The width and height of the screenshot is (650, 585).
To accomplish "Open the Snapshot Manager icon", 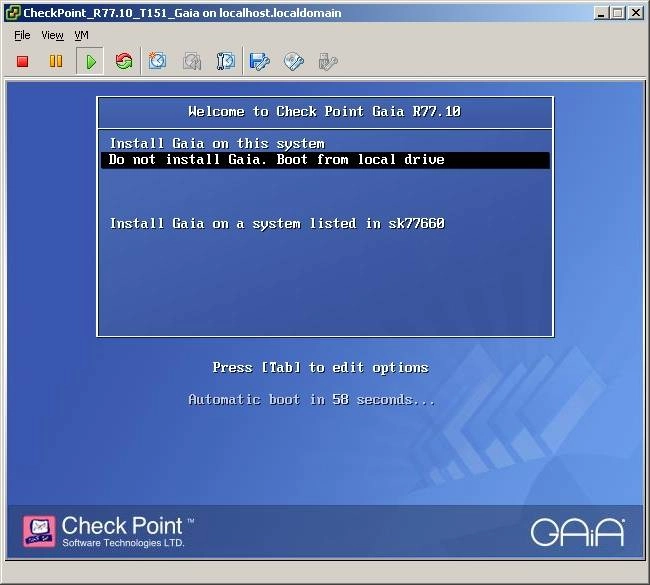I will coord(226,61).
